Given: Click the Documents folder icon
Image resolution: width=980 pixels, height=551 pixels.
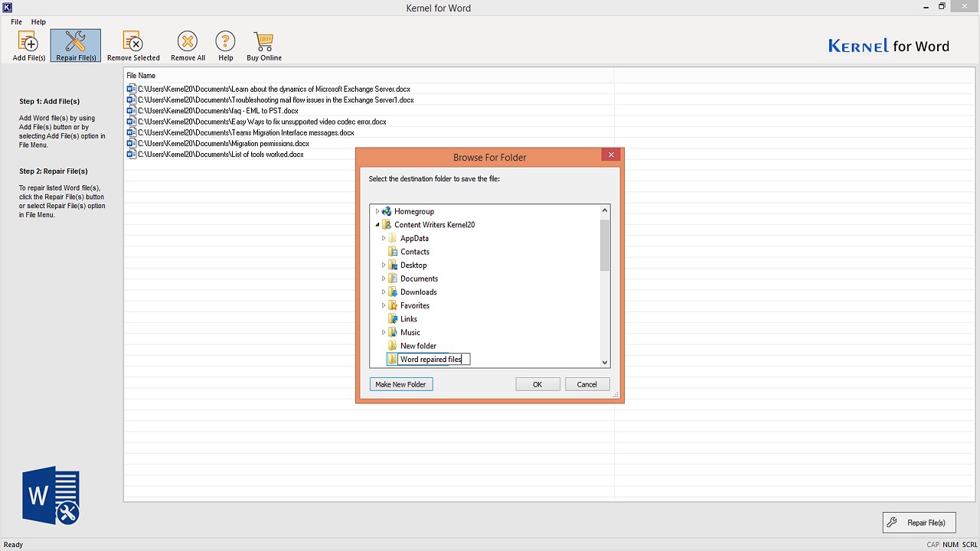Looking at the screenshot, I should [393, 279].
